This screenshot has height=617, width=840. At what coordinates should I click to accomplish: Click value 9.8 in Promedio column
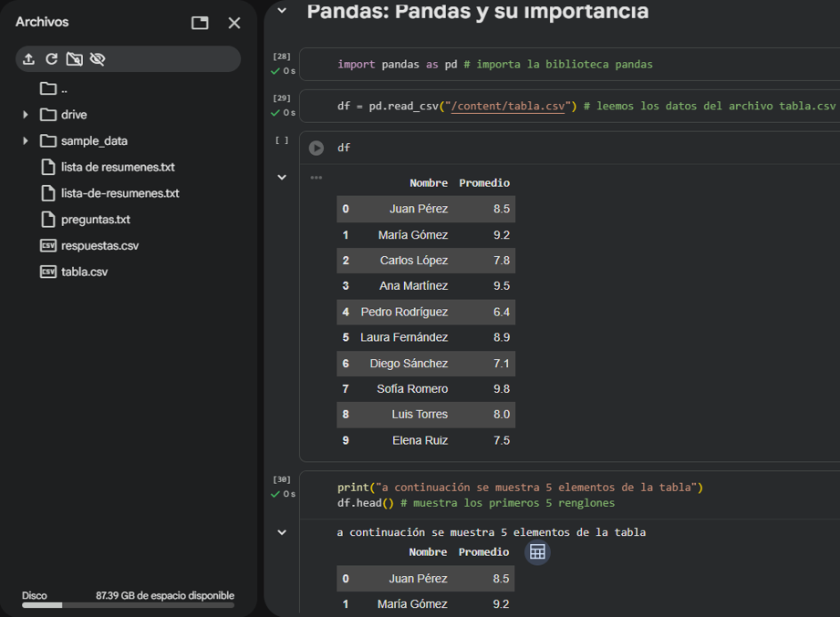tap(502, 389)
